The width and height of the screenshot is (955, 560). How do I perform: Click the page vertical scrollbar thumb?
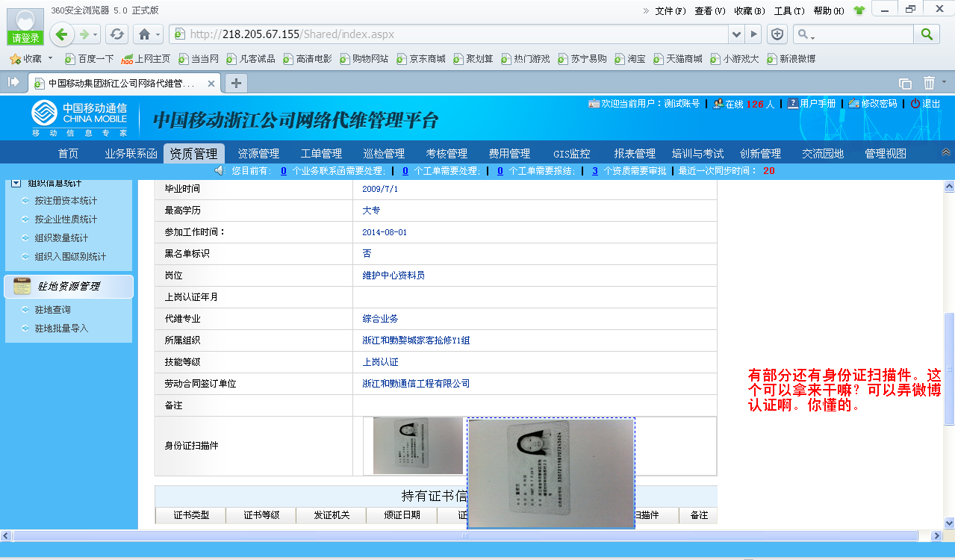tap(949, 369)
